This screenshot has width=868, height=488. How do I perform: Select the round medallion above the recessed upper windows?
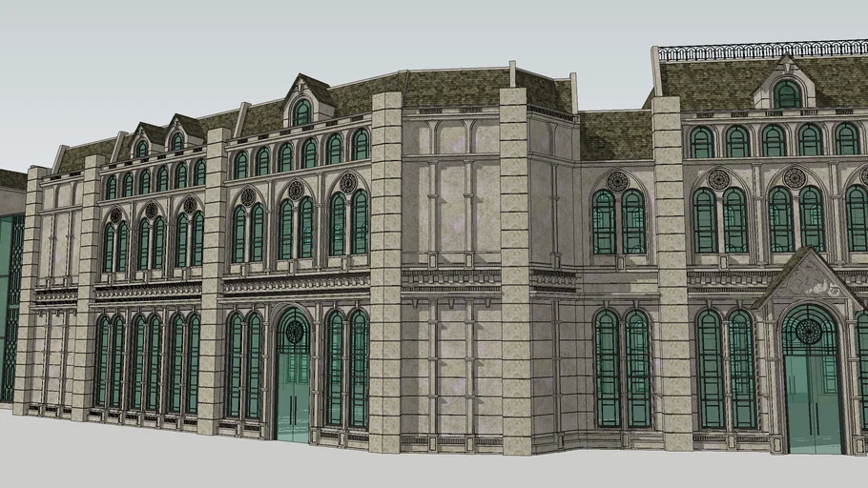pos(618,181)
